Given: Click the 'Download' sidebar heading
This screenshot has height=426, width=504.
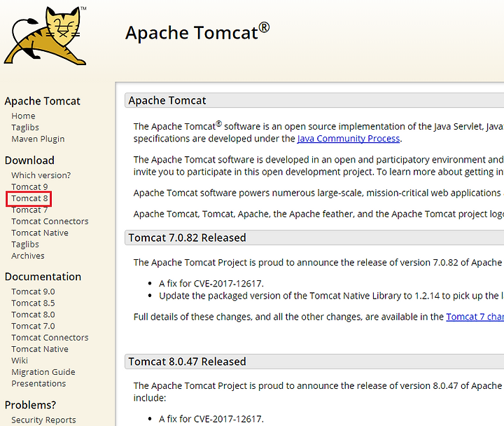Looking at the screenshot, I should 29,160.
